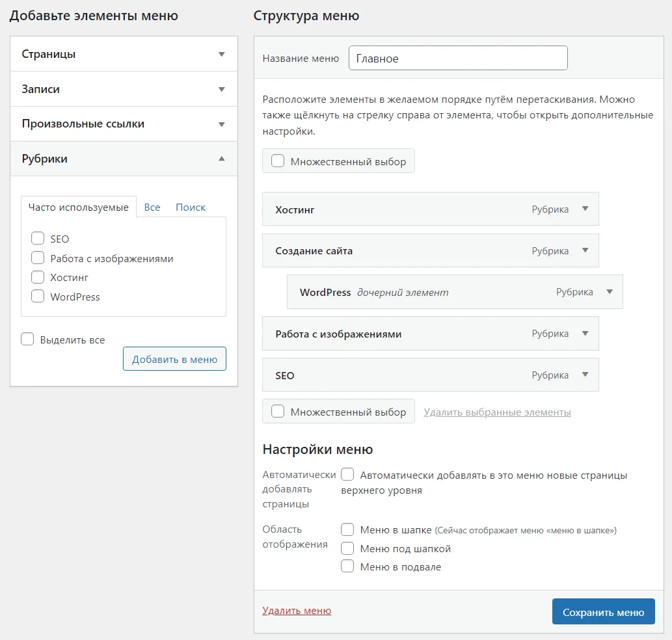This screenshot has height=640, width=672.
Task: Click the Настройки меню heading
Action: coord(317,449)
